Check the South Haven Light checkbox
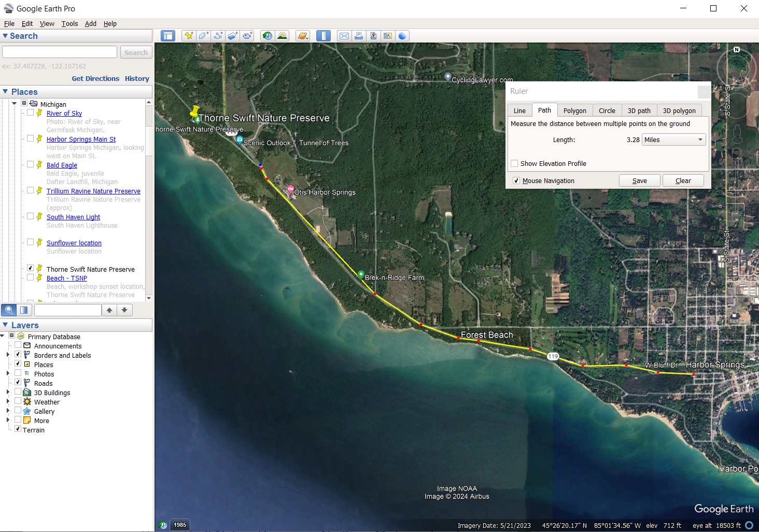The image size is (759, 532). 30,216
